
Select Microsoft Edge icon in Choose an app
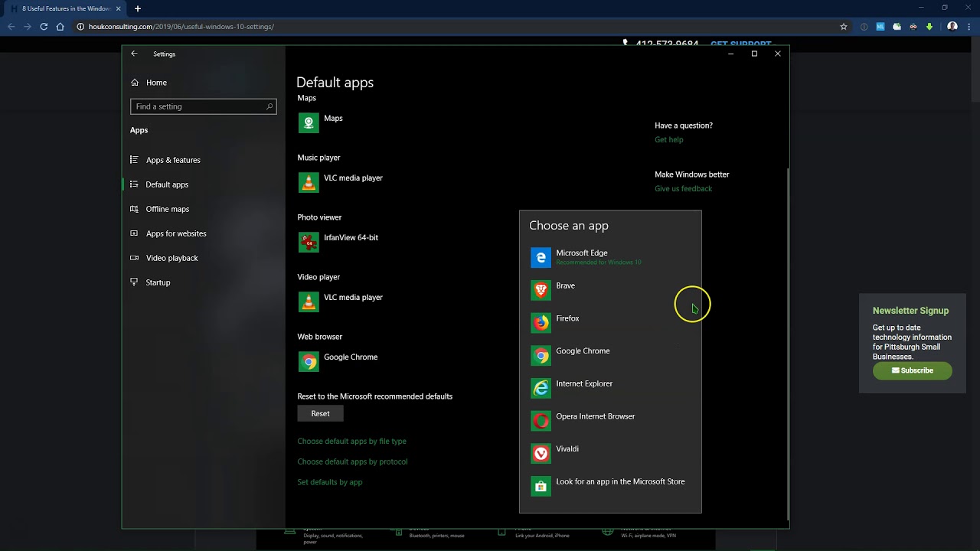click(541, 258)
